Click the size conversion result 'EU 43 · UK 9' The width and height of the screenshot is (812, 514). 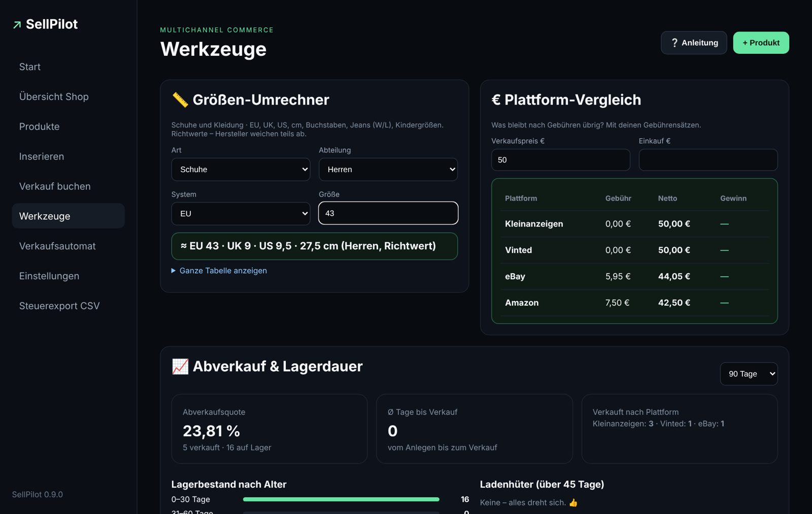[315, 246]
